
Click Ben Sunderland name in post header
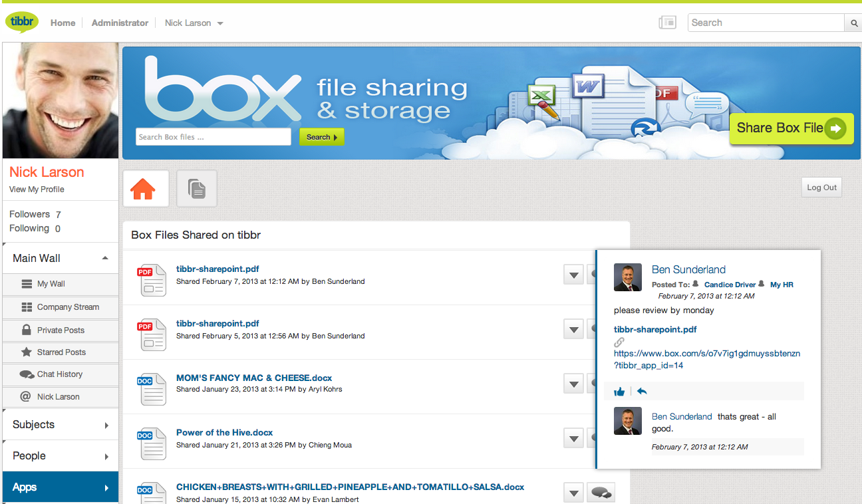pyautogui.click(x=688, y=270)
